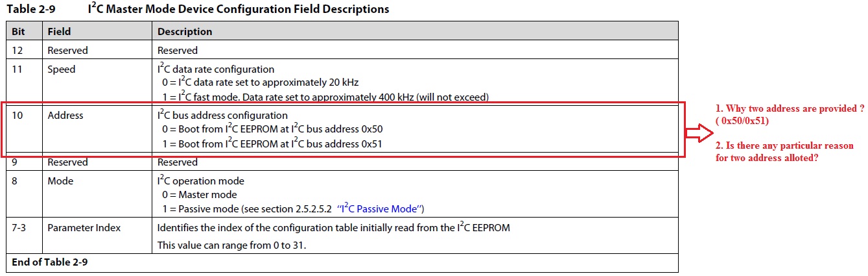868x276 pixels.
Task: Select the "Mode" field cell
Action: (60, 181)
